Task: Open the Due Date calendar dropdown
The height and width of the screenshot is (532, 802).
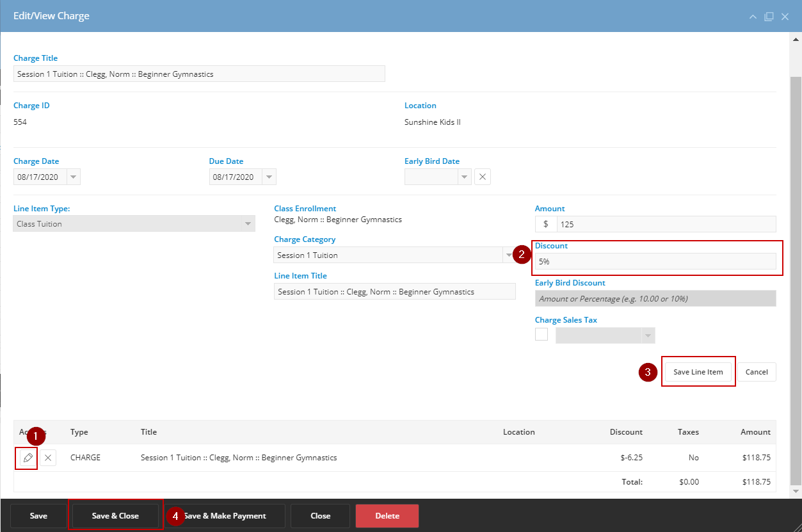Action: point(269,177)
